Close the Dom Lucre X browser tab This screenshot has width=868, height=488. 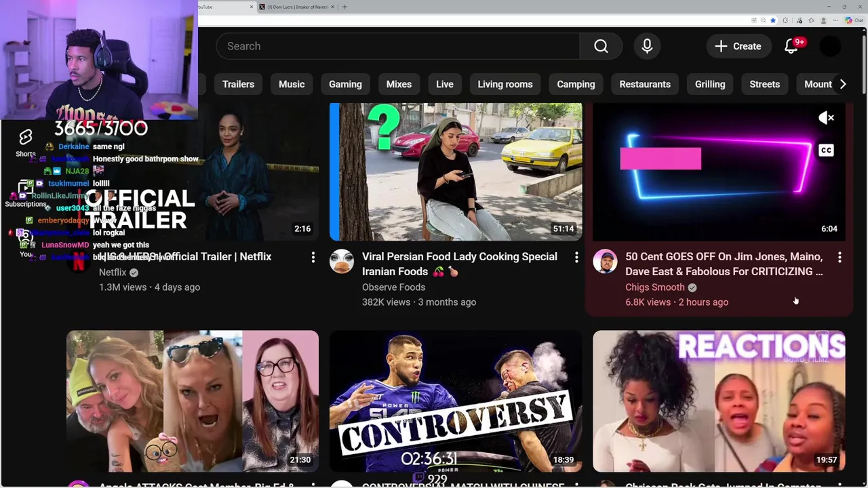(332, 7)
